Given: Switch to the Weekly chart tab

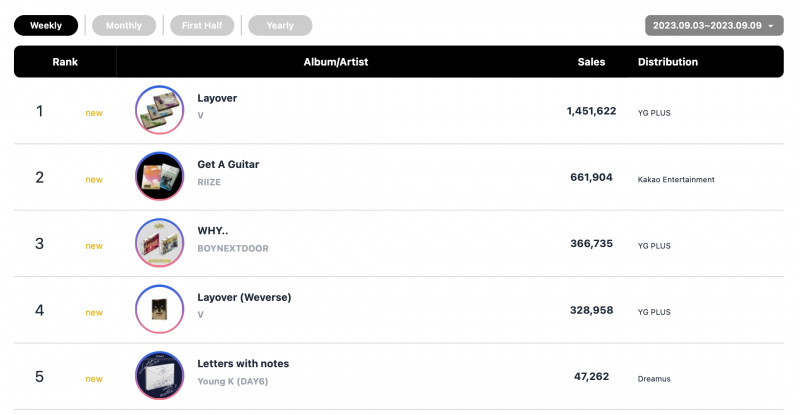Looking at the screenshot, I should tap(46, 26).
